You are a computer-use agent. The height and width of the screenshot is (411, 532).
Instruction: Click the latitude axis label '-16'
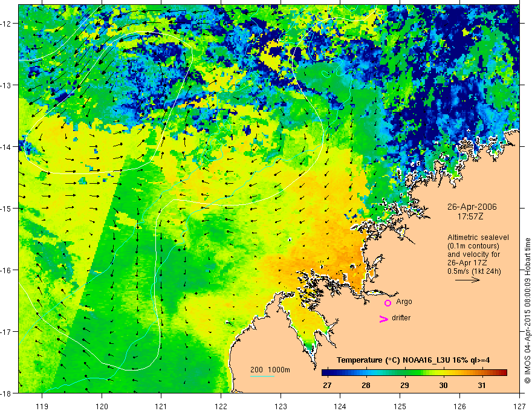[x=7, y=270]
